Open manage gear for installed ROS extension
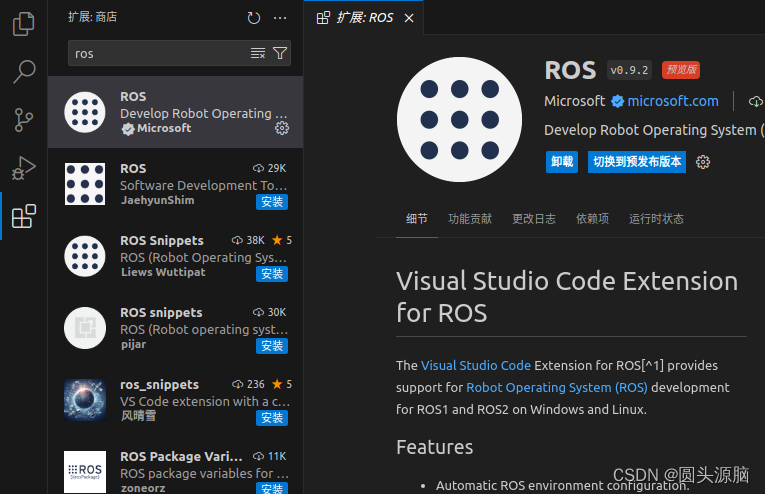Viewport: 765px width, 494px height. 282,128
